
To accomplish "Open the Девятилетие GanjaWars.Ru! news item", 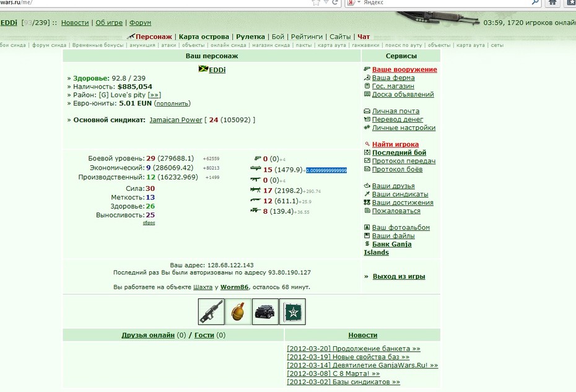I will coord(362,365).
